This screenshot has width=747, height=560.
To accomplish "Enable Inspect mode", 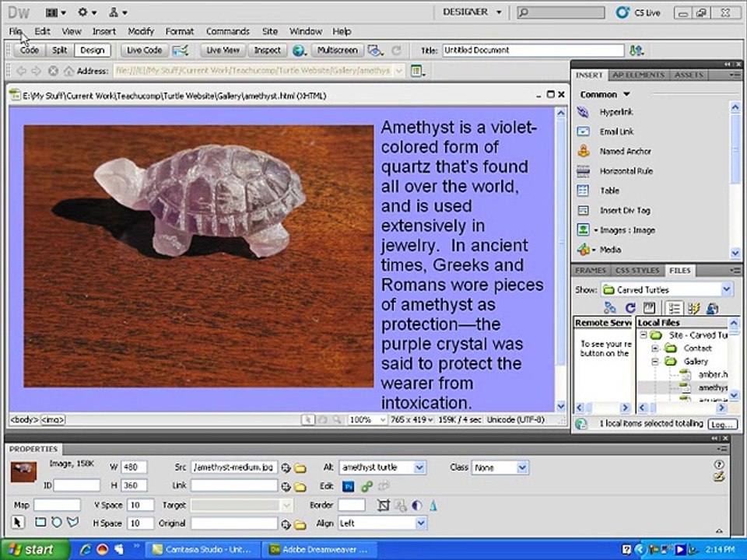I will pyautogui.click(x=267, y=51).
